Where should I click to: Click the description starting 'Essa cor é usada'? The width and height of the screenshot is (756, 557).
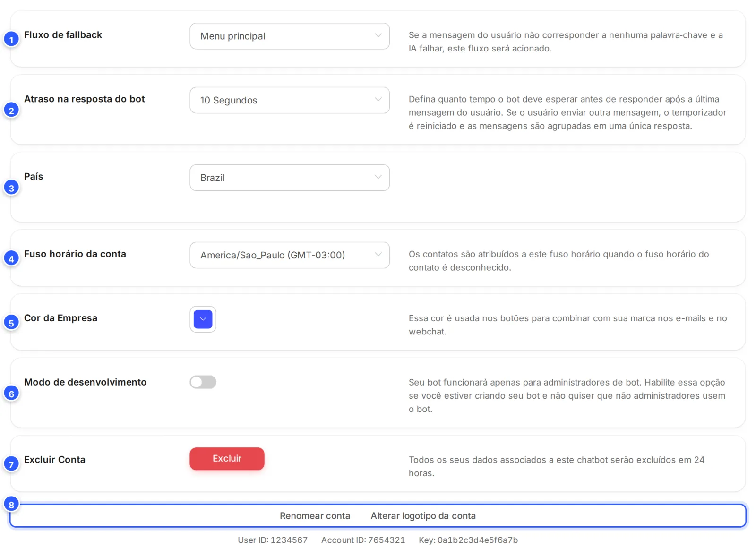tap(567, 325)
